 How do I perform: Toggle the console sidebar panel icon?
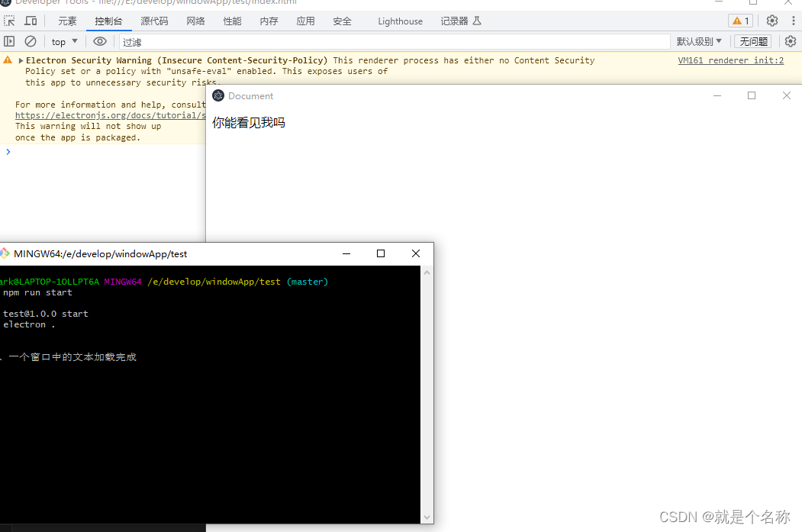(x=9, y=41)
